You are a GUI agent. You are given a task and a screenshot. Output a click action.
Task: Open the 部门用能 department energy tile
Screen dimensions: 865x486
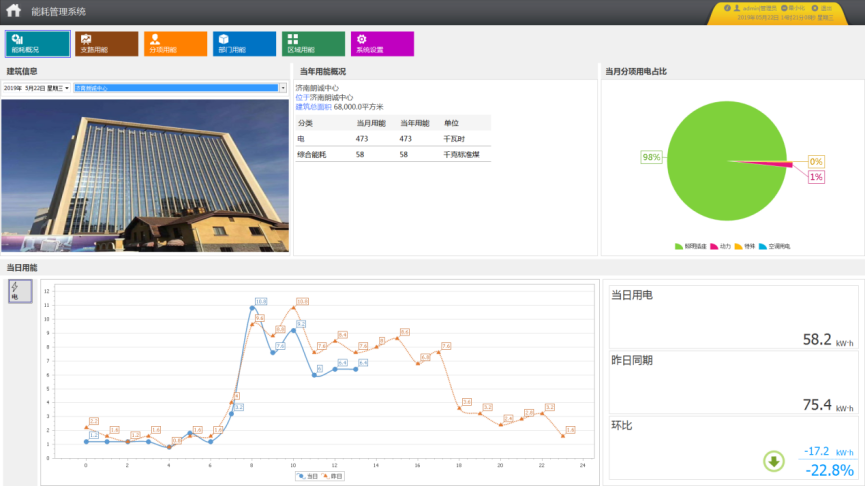[x=244, y=43]
